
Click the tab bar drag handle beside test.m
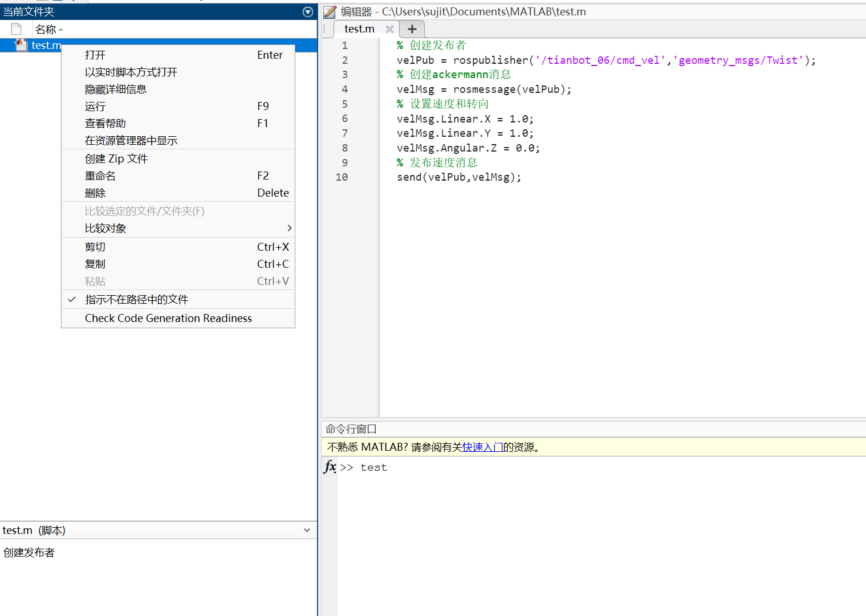coord(324,29)
